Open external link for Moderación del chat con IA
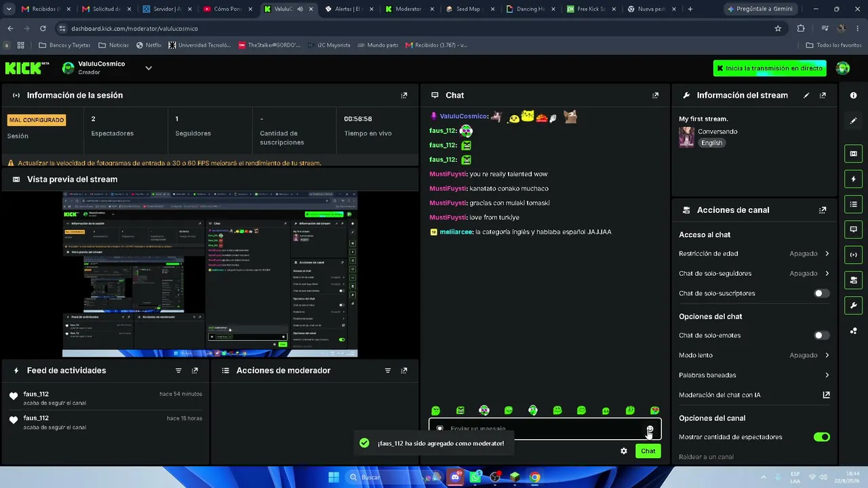Image resolution: width=868 pixels, height=488 pixels. (x=826, y=395)
